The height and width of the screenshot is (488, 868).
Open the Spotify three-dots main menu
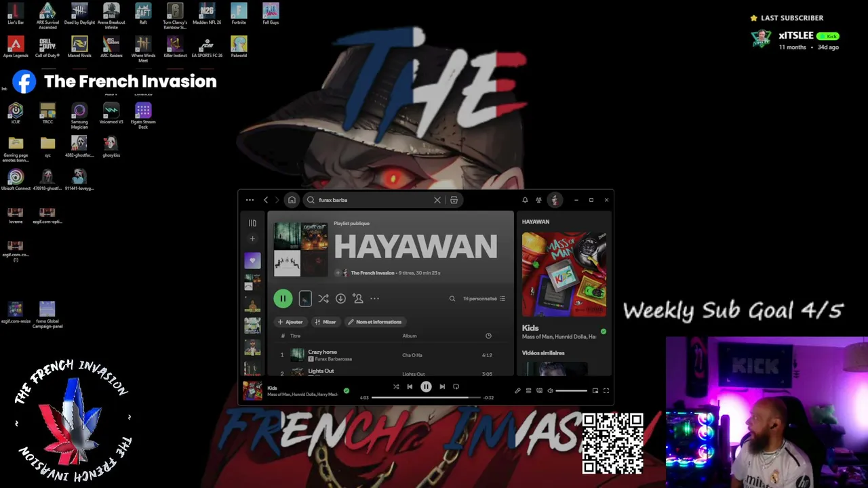click(250, 200)
